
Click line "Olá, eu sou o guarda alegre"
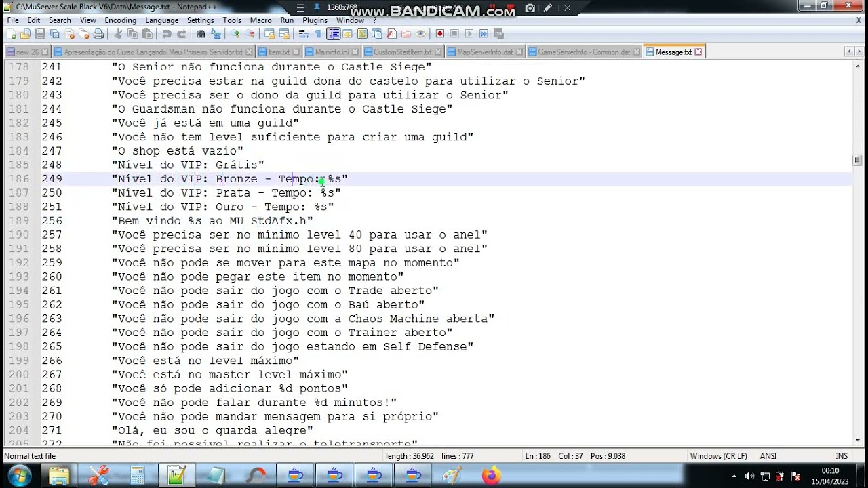coord(212,430)
